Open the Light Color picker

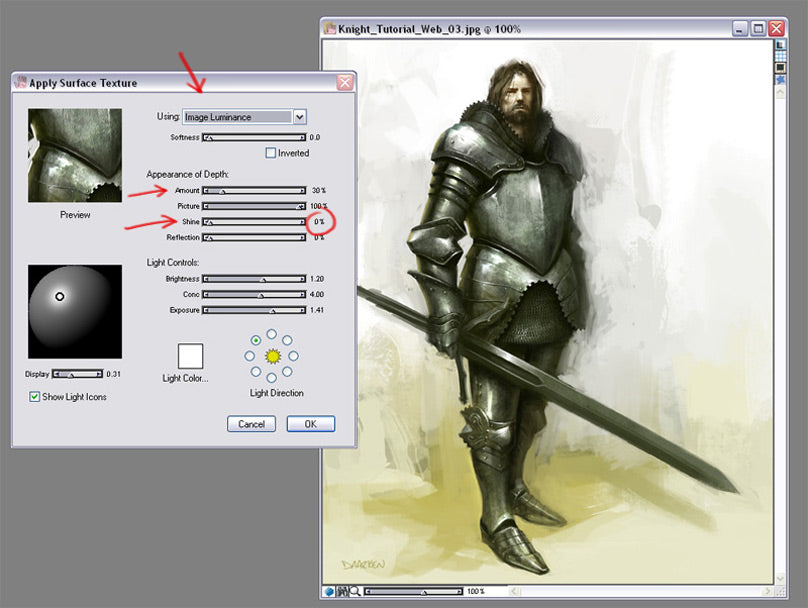(x=186, y=377)
